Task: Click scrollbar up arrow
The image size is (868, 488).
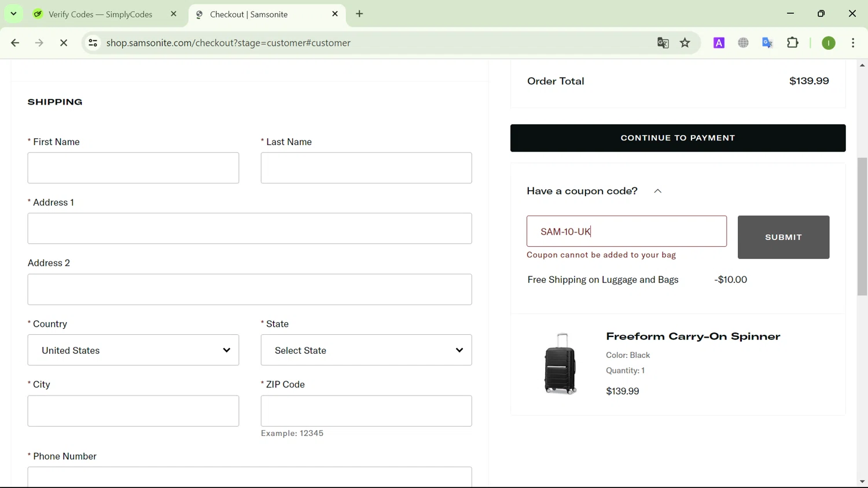Action: click(x=862, y=65)
